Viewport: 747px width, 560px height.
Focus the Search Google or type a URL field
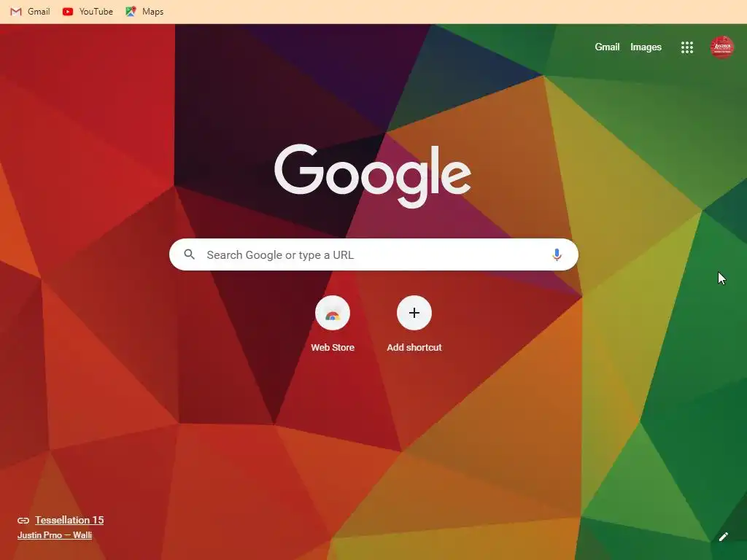(x=373, y=254)
